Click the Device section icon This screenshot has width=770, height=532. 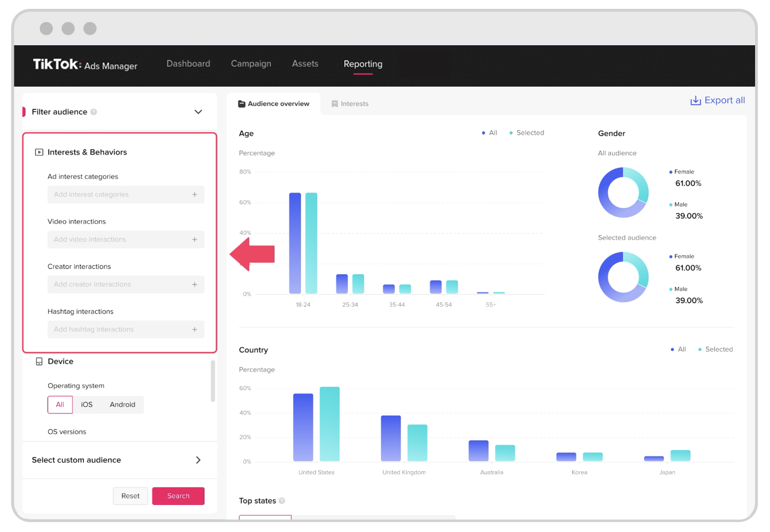39,361
